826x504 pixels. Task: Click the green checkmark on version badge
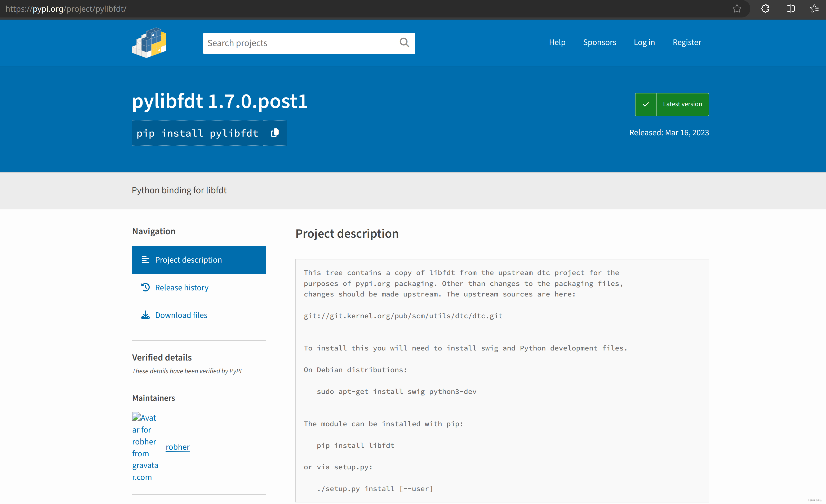(646, 105)
